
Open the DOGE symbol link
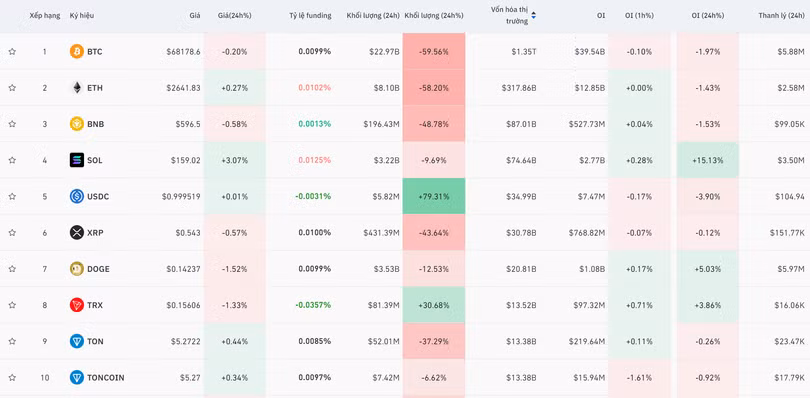click(98, 269)
